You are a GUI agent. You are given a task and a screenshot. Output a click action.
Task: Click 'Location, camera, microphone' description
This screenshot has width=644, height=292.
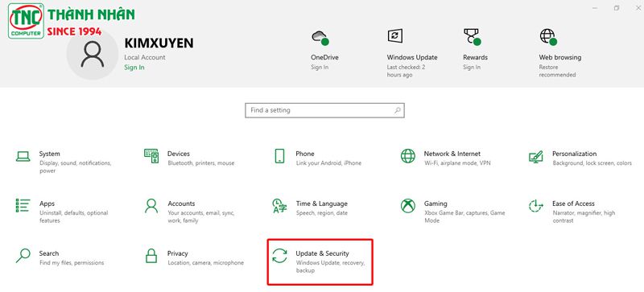click(x=205, y=263)
